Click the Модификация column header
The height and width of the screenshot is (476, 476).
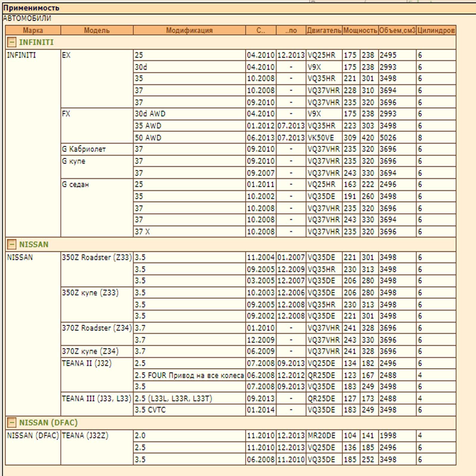pyautogui.click(x=189, y=30)
